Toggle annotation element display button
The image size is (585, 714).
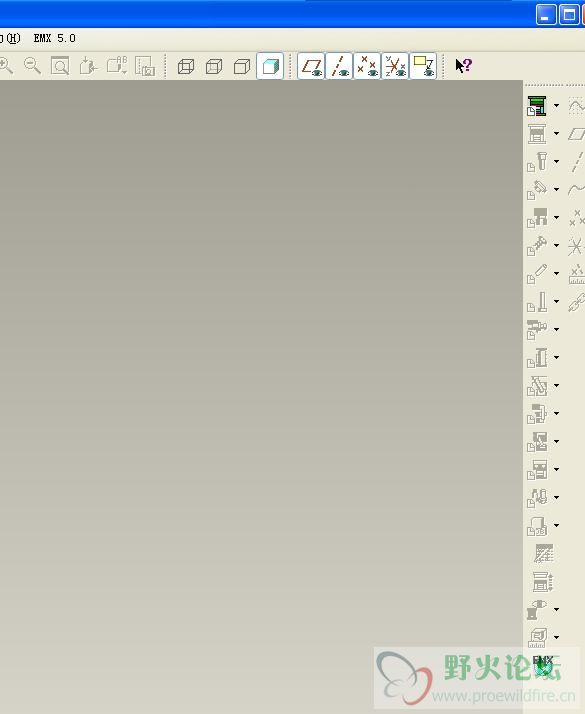[x=423, y=66]
